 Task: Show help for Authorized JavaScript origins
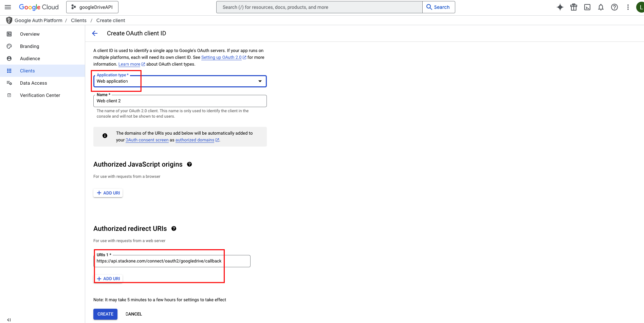pyautogui.click(x=189, y=164)
